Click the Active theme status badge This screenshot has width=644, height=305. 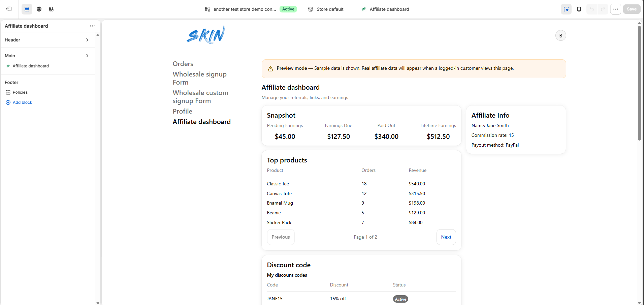tap(288, 9)
